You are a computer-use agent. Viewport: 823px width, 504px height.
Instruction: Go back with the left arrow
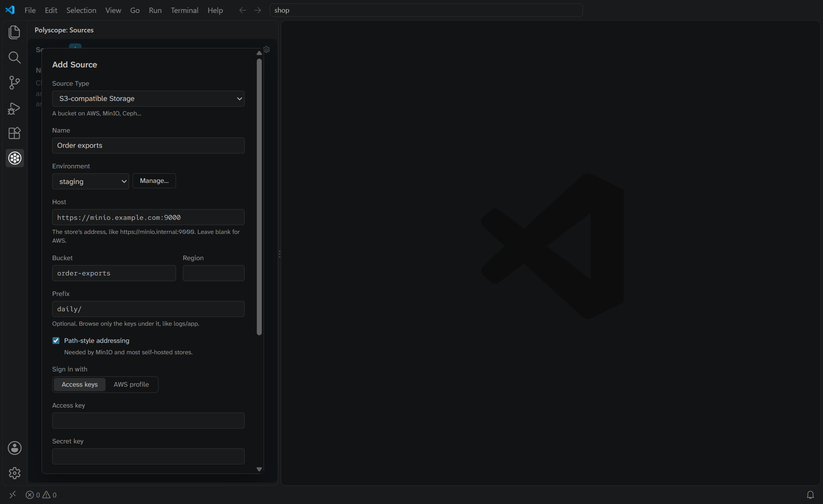coord(243,10)
